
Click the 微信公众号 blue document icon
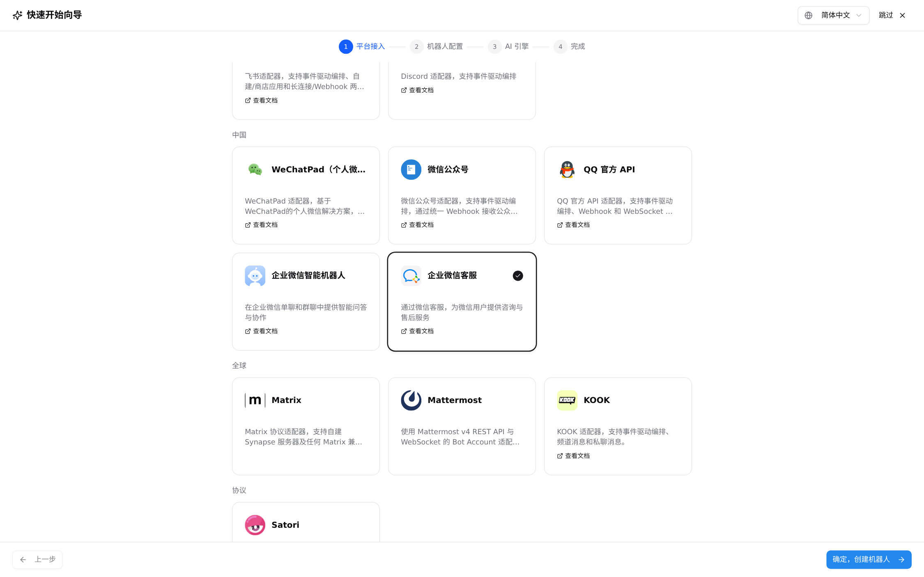tap(411, 169)
